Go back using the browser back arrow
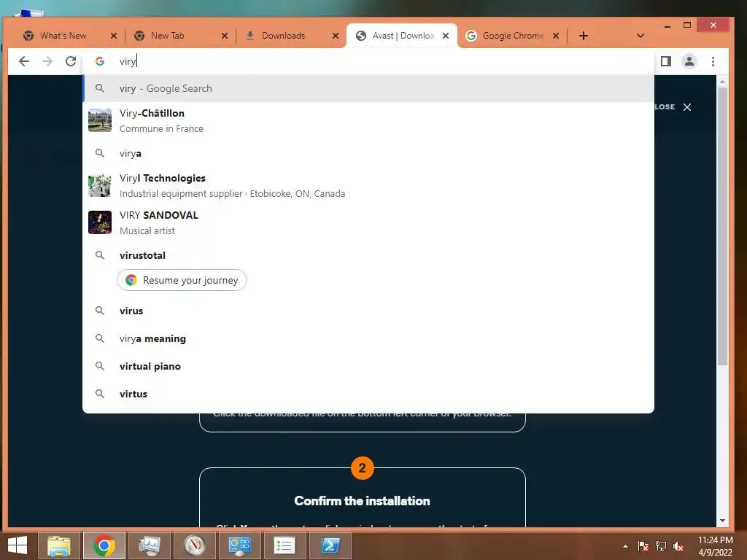The height and width of the screenshot is (560, 747). coord(24,61)
